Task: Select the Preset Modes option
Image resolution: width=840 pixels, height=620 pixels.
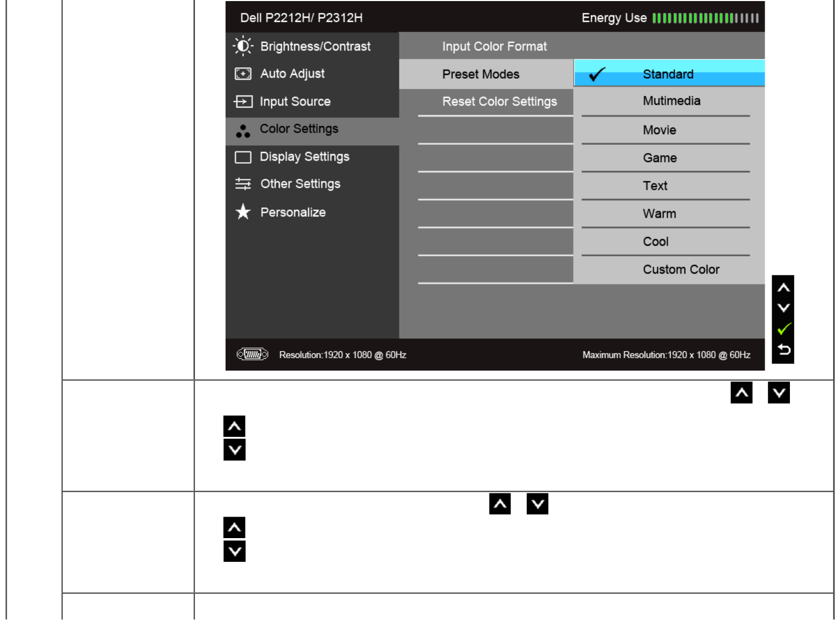Action: 486,74
